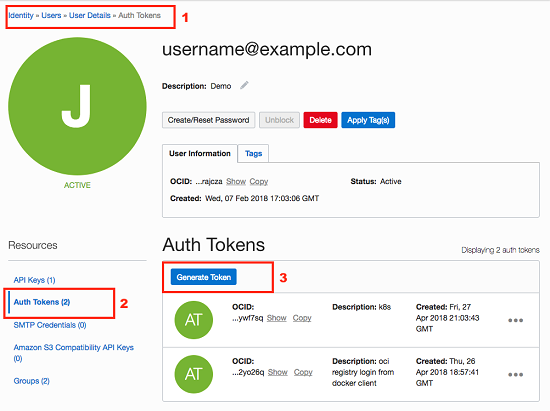The width and height of the screenshot is (550, 411).
Task: Click the Resources heading
Action: pyautogui.click(x=33, y=245)
